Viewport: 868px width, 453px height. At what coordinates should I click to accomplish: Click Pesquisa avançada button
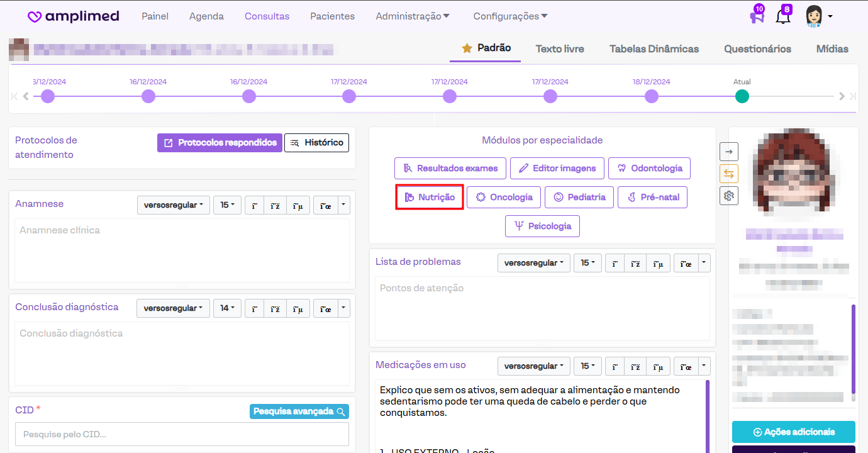pos(299,411)
